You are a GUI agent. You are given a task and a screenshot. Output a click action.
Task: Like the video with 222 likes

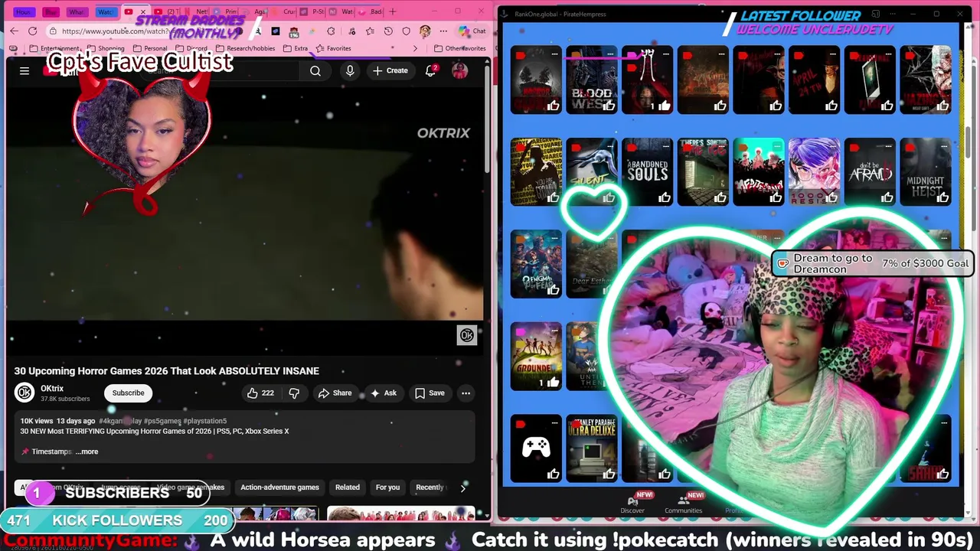pyautogui.click(x=261, y=393)
